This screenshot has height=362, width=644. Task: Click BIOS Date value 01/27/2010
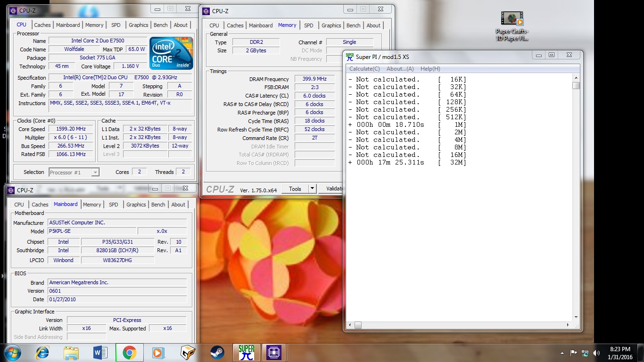pyautogui.click(x=117, y=299)
